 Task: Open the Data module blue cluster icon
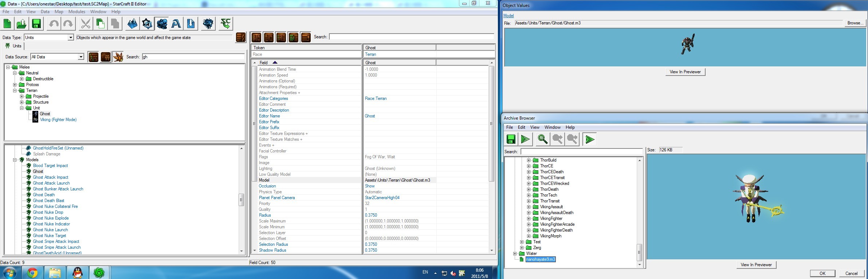click(162, 24)
